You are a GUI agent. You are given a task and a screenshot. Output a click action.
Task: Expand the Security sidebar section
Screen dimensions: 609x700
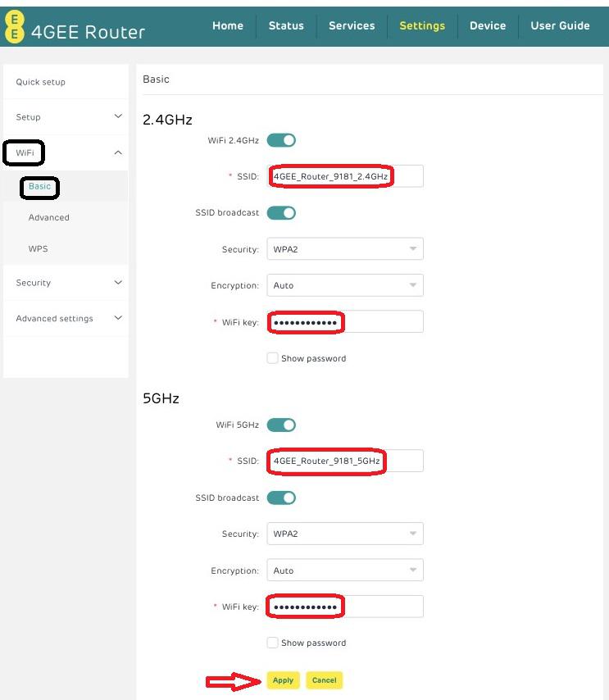coord(66,283)
